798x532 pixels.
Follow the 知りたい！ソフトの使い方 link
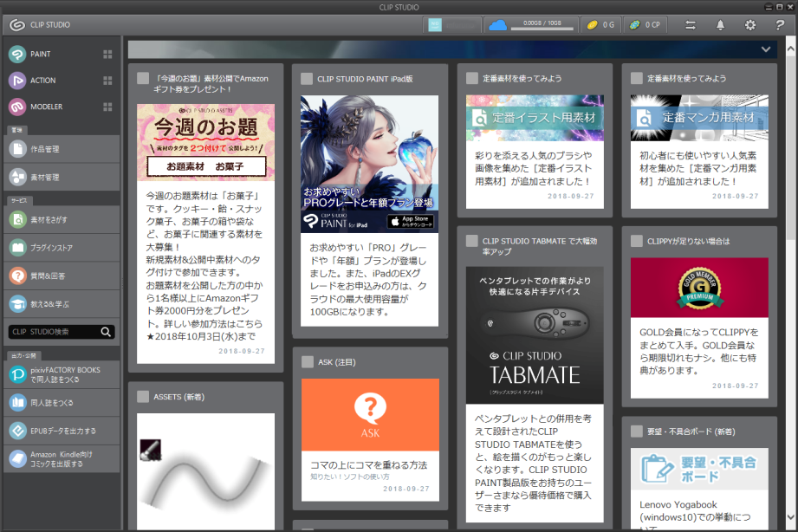point(350,477)
